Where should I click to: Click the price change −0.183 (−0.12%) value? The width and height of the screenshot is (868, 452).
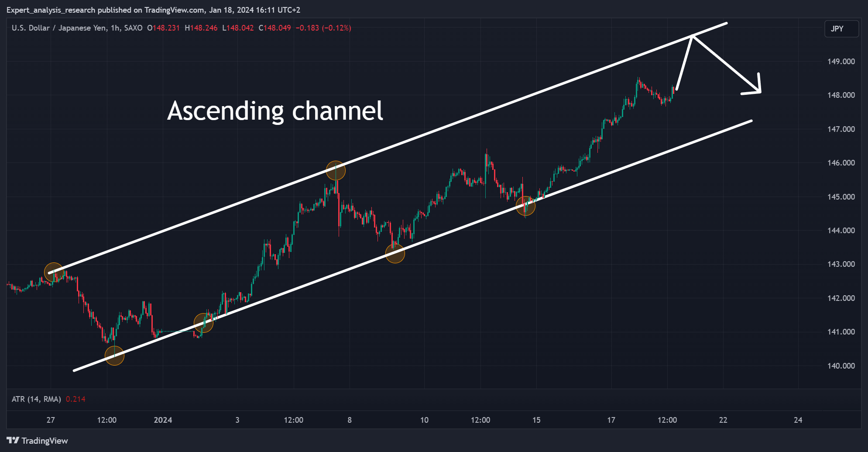tap(323, 28)
